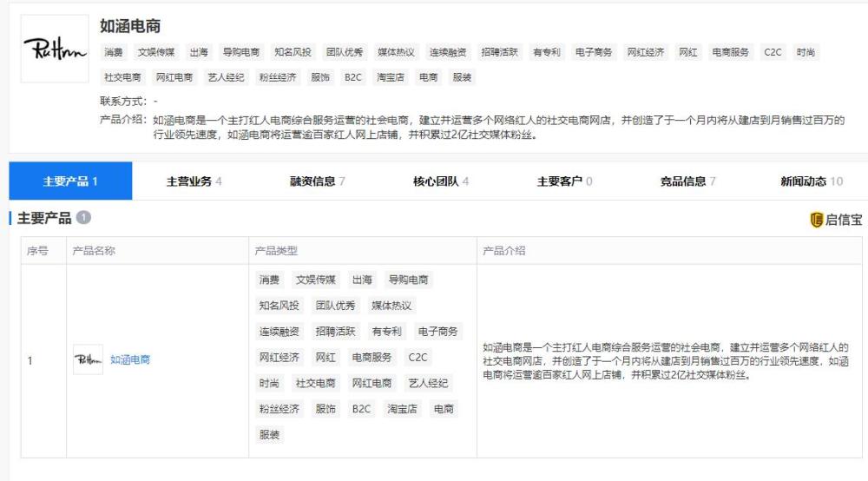Click the 主要产品 section heading below tabs

(x=44, y=218)
